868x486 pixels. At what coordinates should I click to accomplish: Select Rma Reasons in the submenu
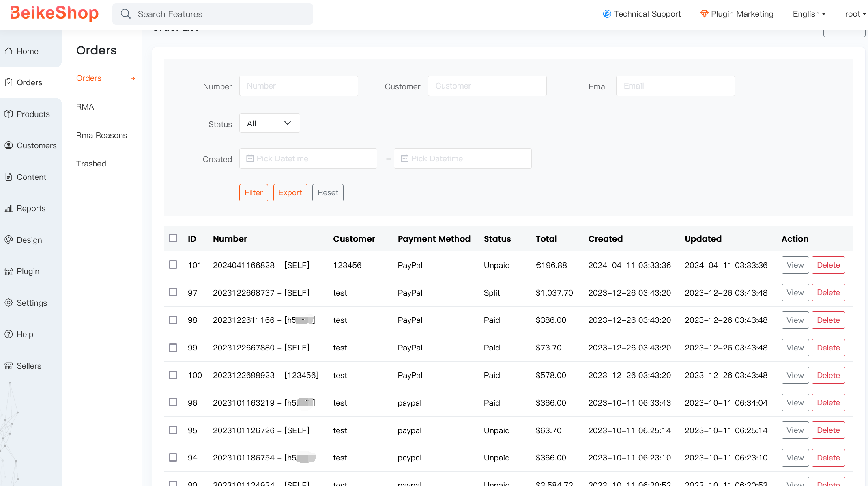click(x=101, y=135)
